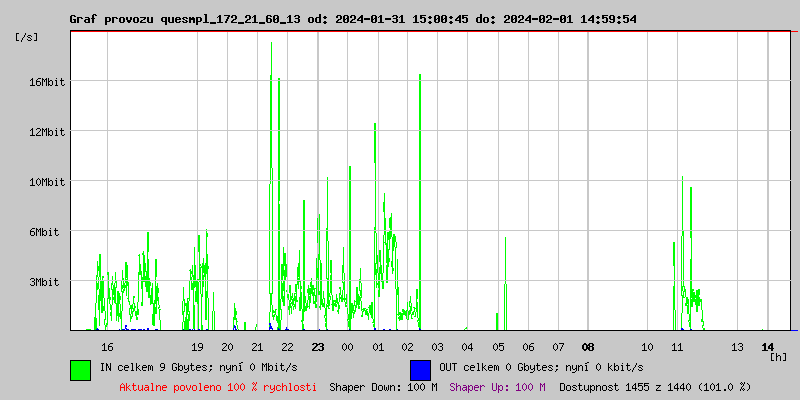Click the '[/s]' rate unit label

click(27, 37)
